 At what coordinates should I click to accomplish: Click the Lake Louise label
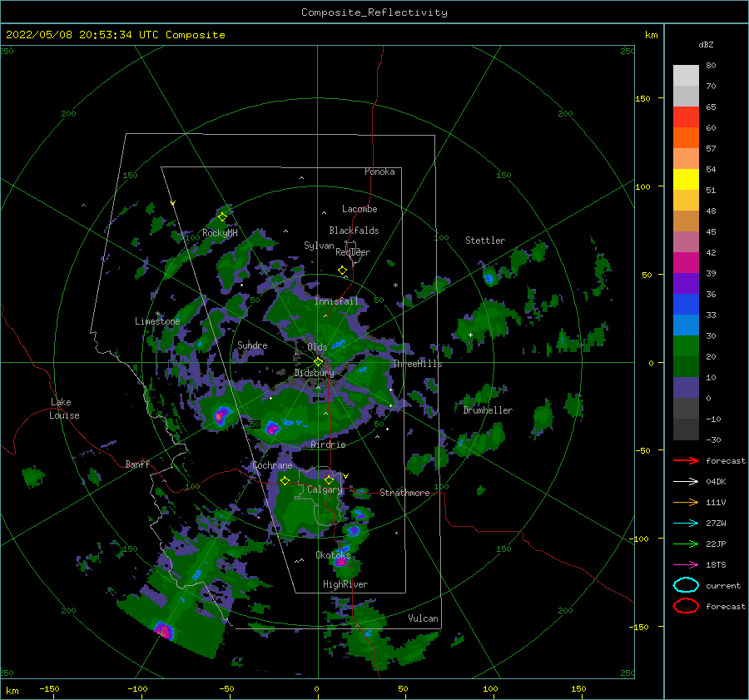64,409
